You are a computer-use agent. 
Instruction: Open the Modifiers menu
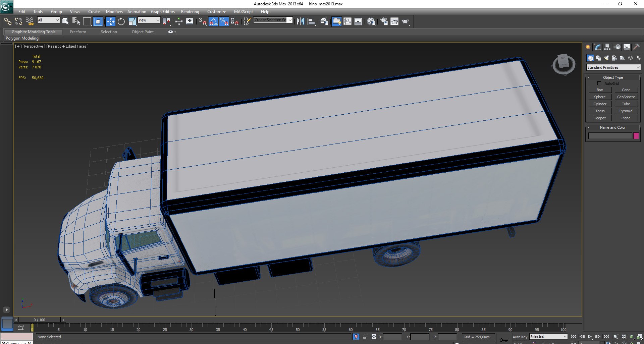(x=114, y=12)
